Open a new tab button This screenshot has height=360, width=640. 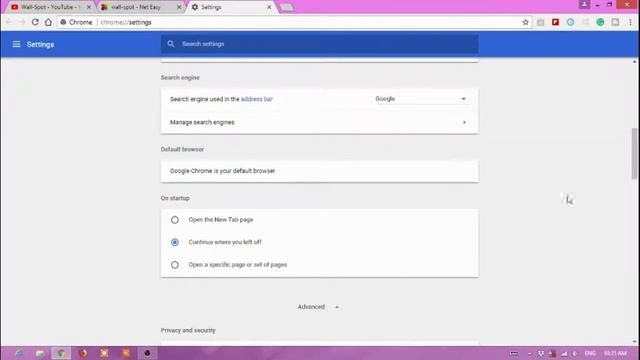[287, 7]
